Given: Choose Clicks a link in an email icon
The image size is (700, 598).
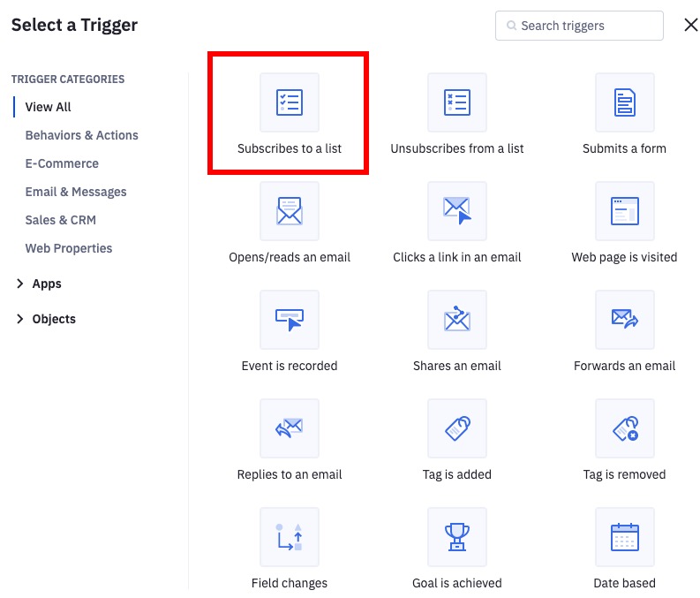Looking at the screenshot, I should tap(457, 211).
